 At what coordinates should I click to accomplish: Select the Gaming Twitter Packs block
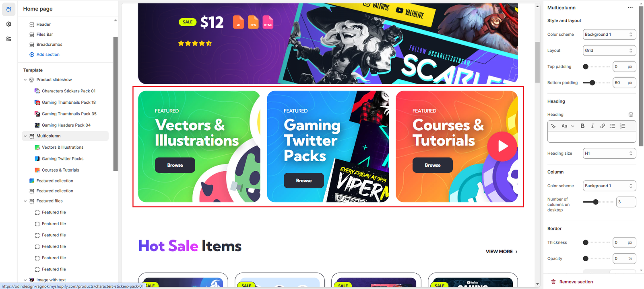[x=62, y=159]
